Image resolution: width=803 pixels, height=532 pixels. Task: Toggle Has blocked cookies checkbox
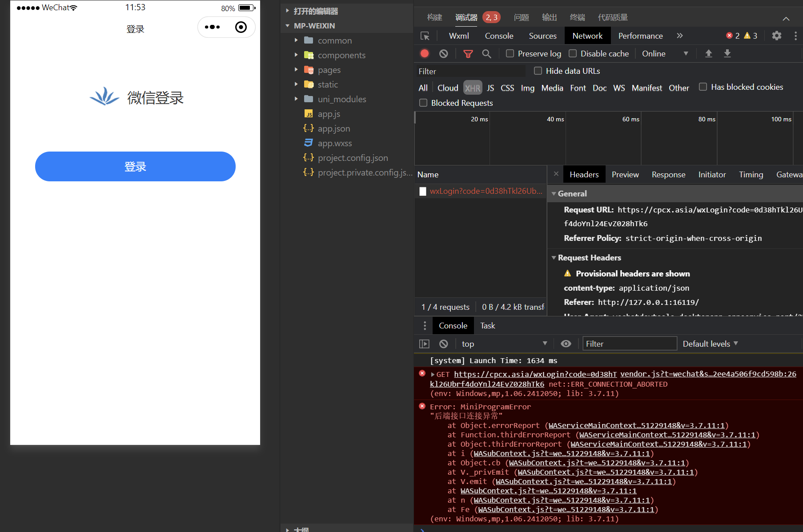pos(703,87)
